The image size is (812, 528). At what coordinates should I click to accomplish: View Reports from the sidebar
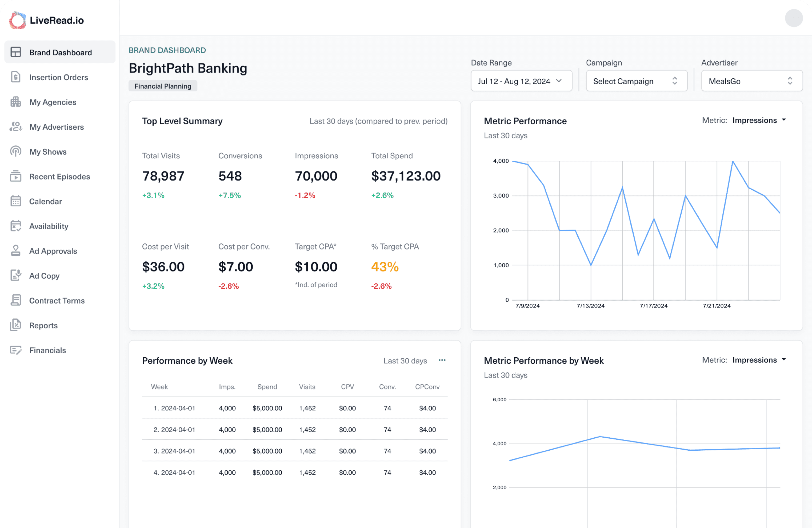[43, 325]
